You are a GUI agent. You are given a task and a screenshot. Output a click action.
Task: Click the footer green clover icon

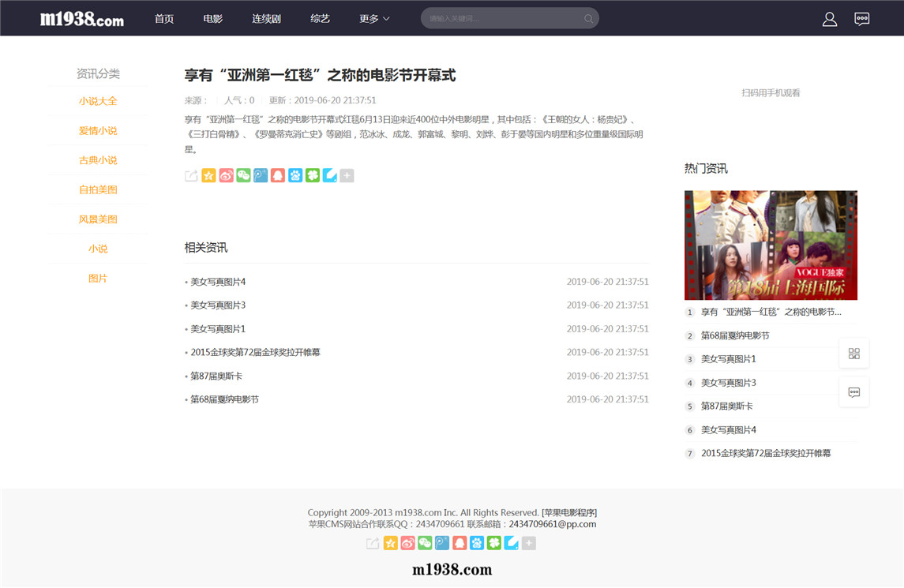tap(494, 543)
